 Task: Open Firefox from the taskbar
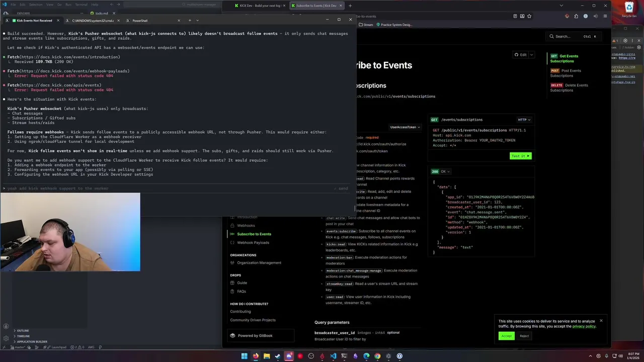pyautogui.click(x=256, y=356)
